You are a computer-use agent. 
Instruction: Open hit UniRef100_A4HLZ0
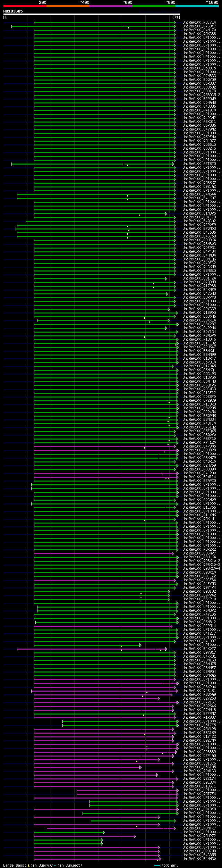click(199, 30)
